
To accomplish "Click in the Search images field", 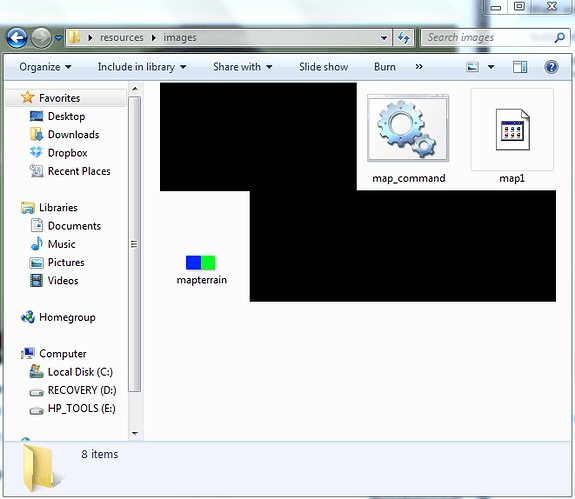I will pos(490,37).
